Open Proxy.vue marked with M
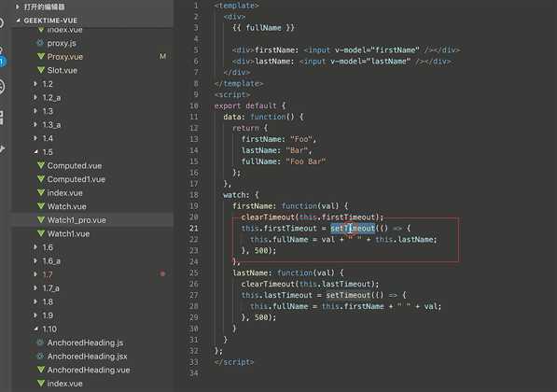The width and height of the screenshot is (557, 392). (65, 57)
